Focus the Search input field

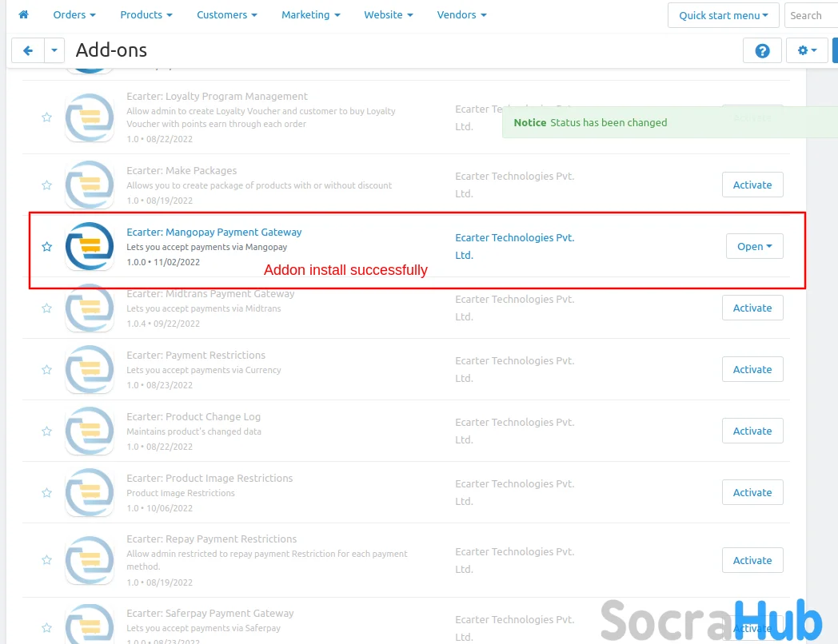(x=811, y=15)
